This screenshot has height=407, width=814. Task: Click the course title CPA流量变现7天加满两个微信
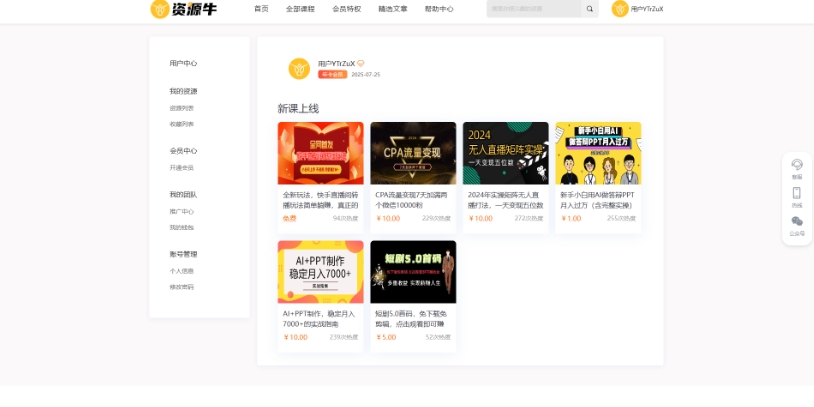pos(411,200)
